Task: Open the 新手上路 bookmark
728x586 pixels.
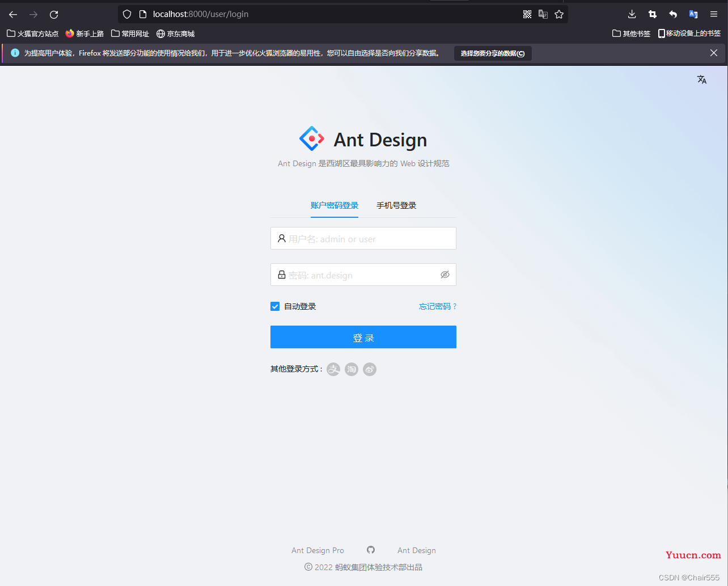Action: point(84,33)
